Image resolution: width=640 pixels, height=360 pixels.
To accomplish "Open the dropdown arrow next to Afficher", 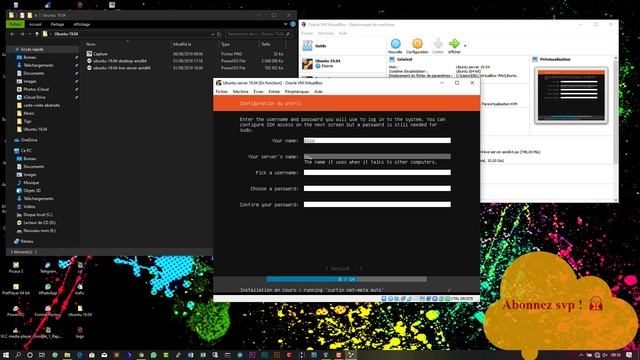I will [465, 46].
